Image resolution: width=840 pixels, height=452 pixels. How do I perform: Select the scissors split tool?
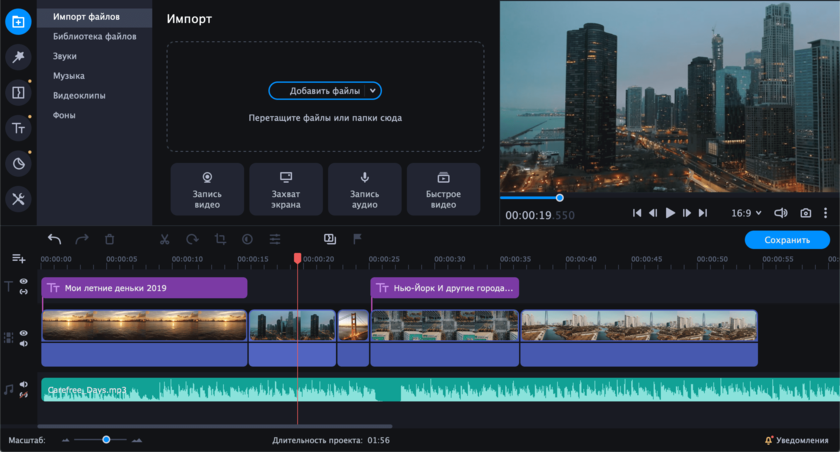(165, 240)
